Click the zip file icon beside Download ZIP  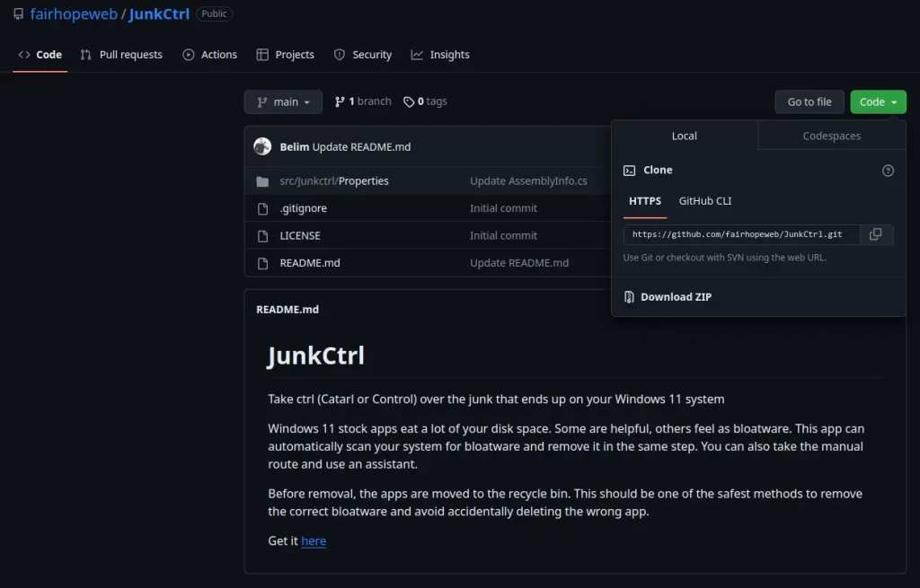coord(629,297)
